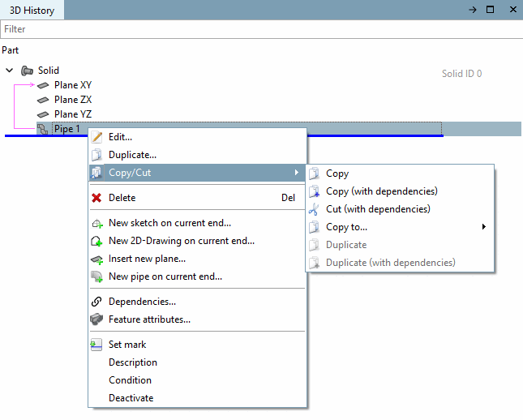
Task: Close the 3D History panel
Action: (513, 10)
